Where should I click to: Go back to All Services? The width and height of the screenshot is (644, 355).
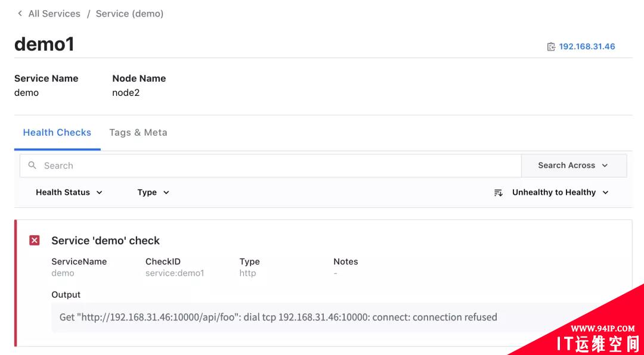[54, 14]
